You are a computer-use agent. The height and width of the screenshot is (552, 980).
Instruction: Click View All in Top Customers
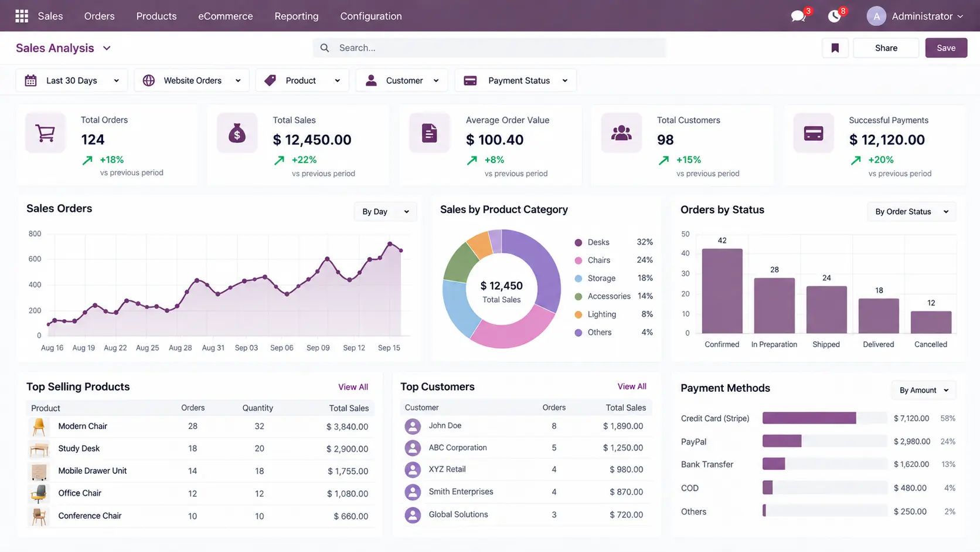pos(632,387)
